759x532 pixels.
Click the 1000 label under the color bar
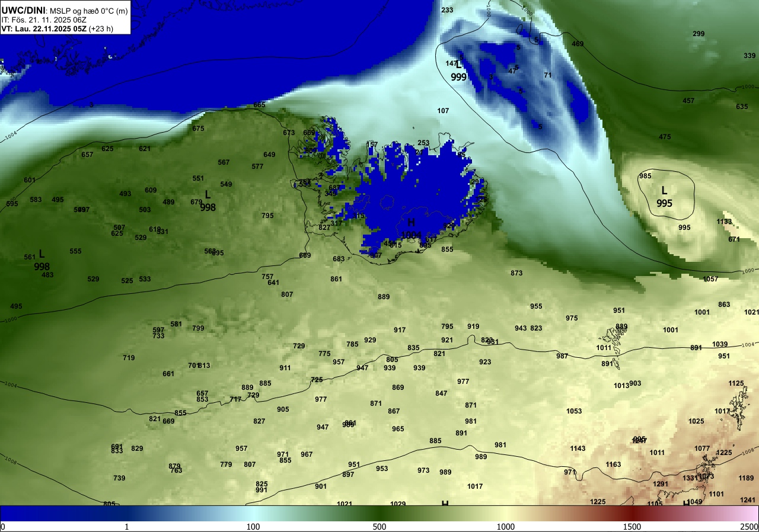click(x=506, y=527)
